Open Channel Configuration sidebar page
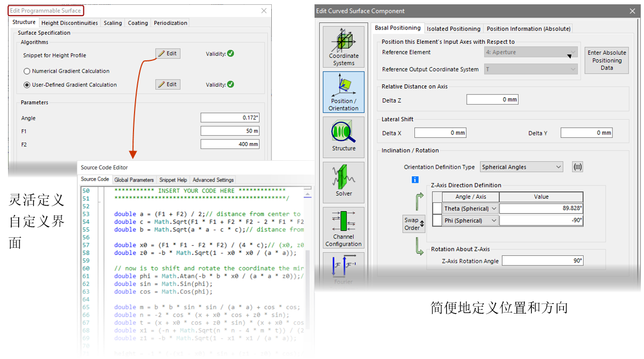 343,228
